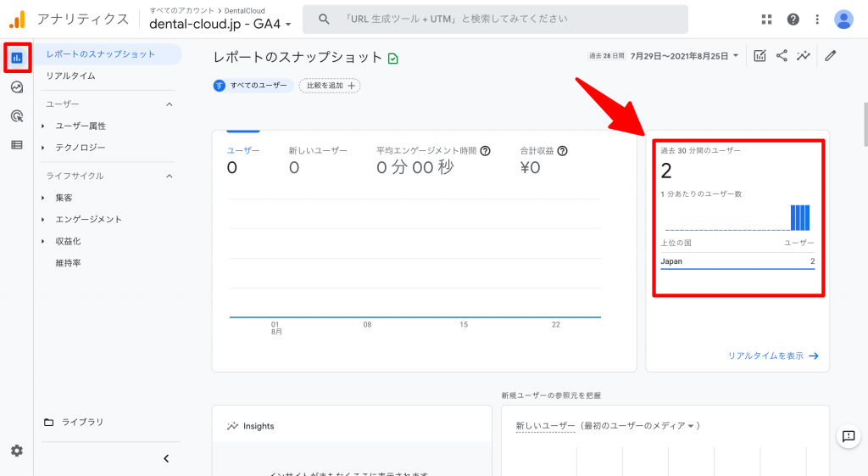The image size is (868, 476).
Task: Click the 1 分あたりのユーザー数 label
Action: (x=701, y=194)
